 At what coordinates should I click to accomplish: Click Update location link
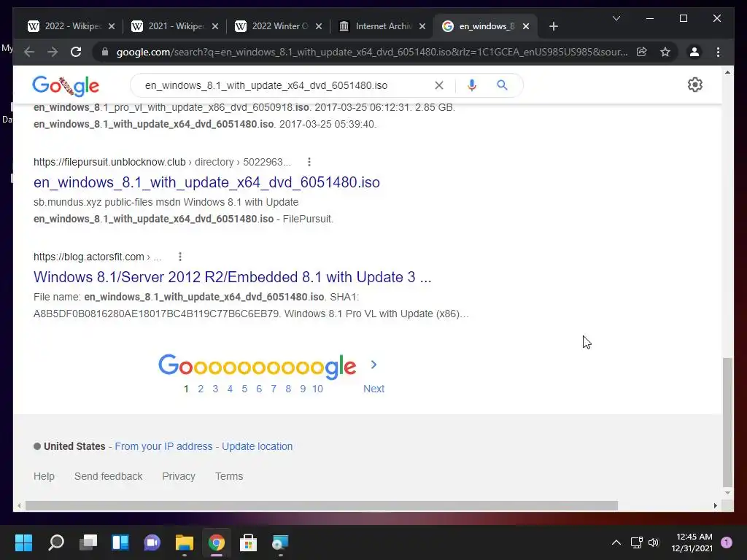point(258,446)
